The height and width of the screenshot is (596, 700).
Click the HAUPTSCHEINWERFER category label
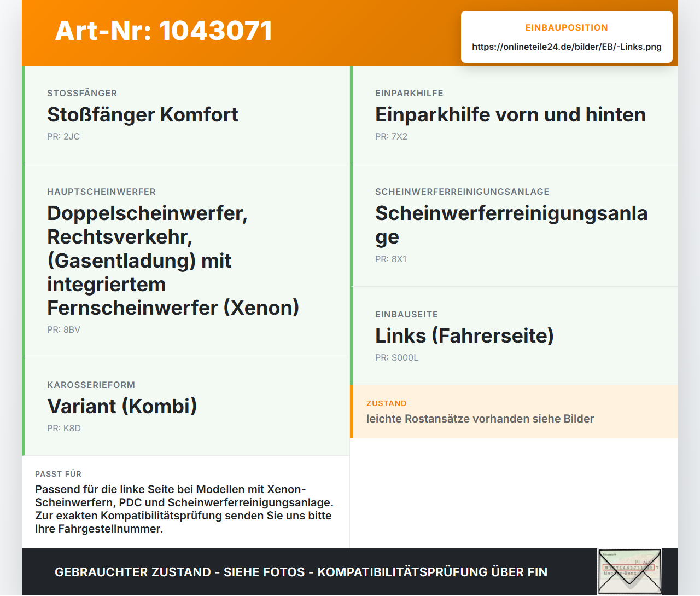(x=101, y=192)
